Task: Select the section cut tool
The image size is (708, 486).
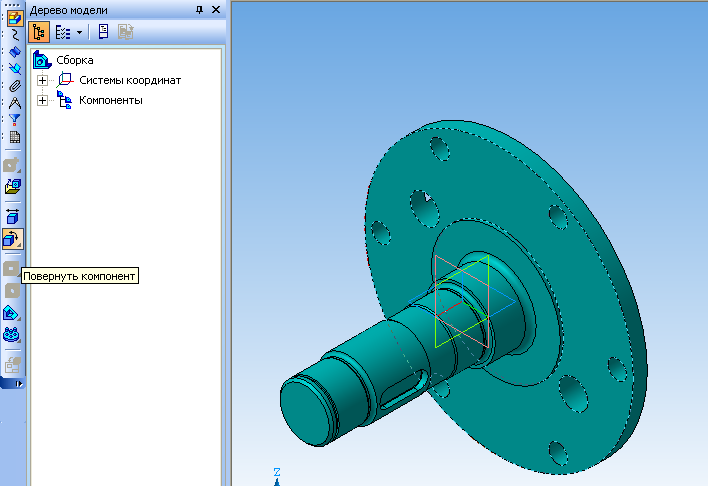Action: point(11,313)
